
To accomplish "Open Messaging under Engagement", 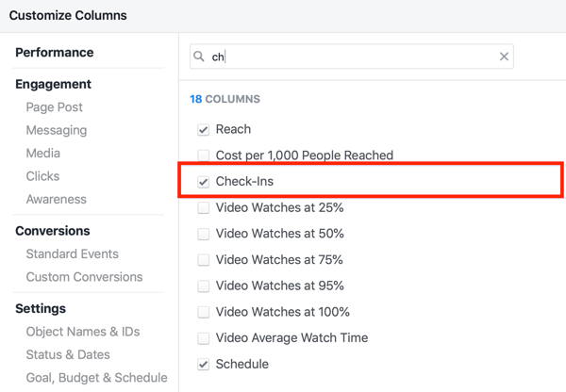I will 56,130.
